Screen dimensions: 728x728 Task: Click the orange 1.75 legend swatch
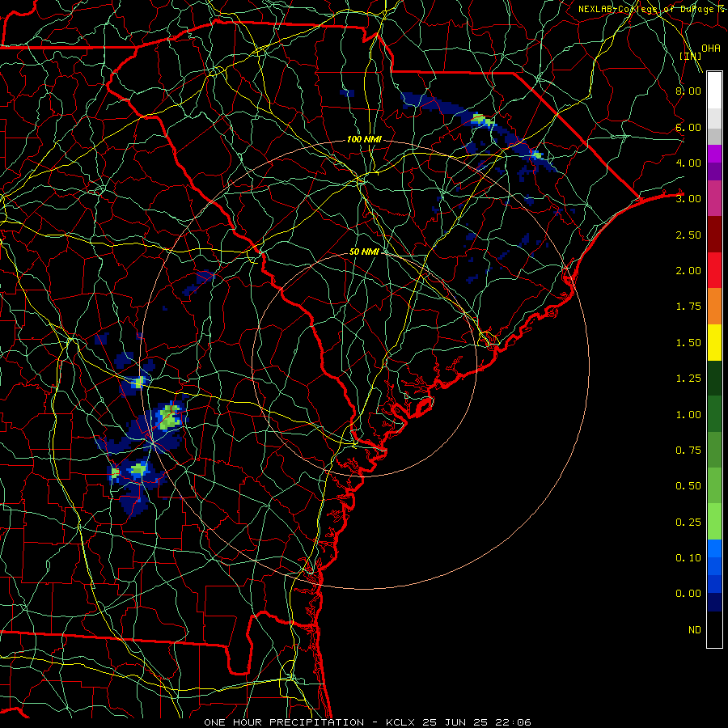(714, 307)
